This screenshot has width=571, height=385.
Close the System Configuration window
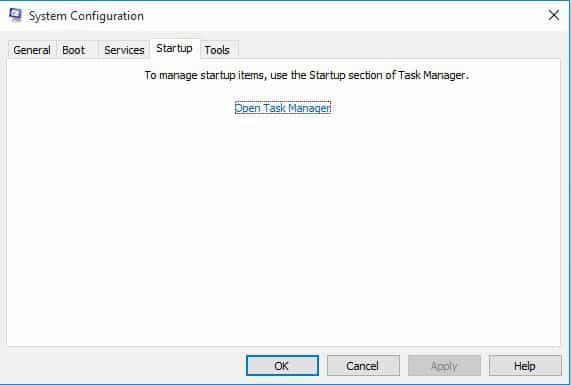pos(554,15)
